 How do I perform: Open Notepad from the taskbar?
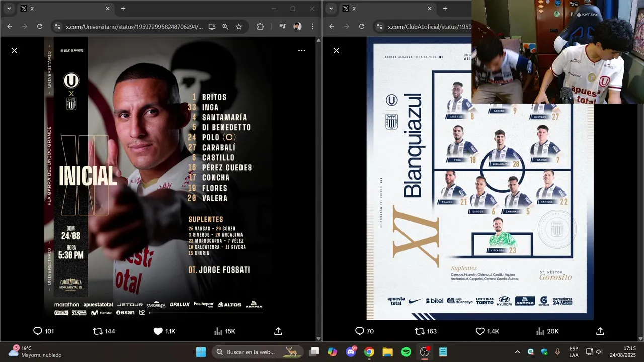[x=443, y=352]
